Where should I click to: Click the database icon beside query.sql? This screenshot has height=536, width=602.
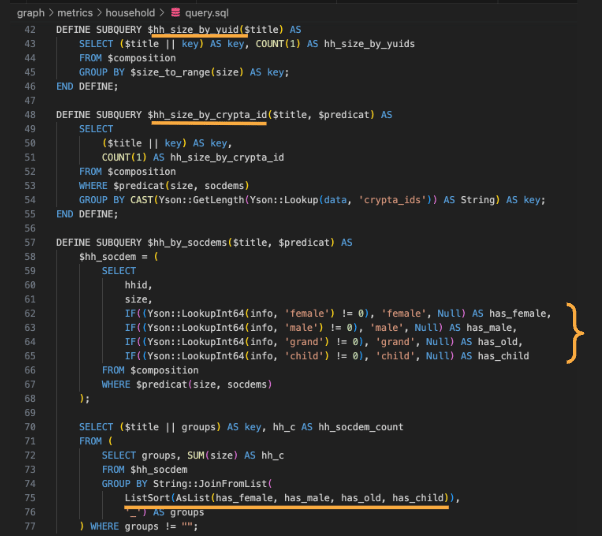[x=175, y=13]
